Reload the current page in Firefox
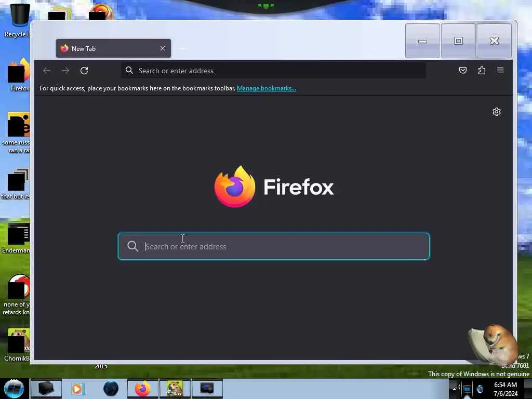 [84, 71]
